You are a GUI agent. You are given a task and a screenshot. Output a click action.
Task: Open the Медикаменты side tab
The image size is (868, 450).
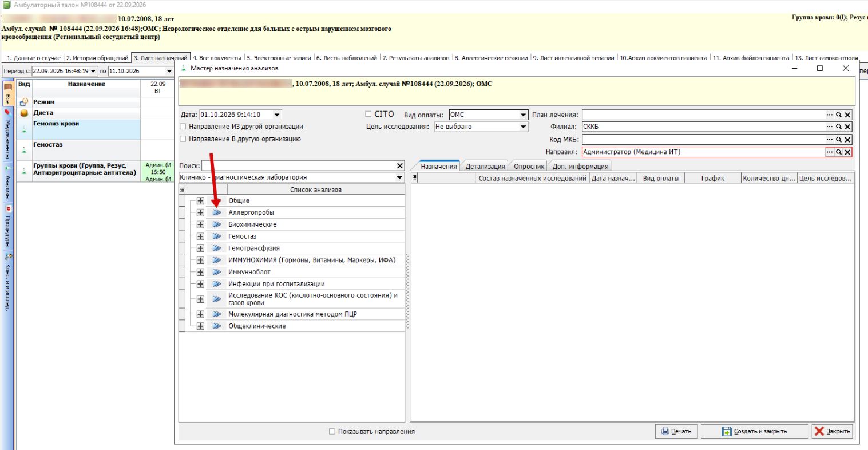click(x=7, y=135)
